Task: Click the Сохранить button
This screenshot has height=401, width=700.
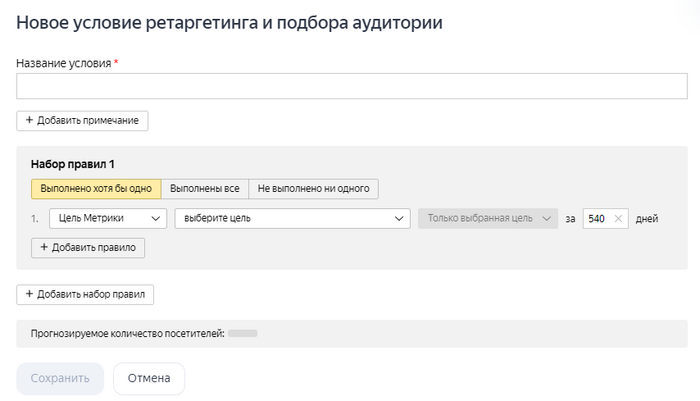Action: (x=60, y=378)
